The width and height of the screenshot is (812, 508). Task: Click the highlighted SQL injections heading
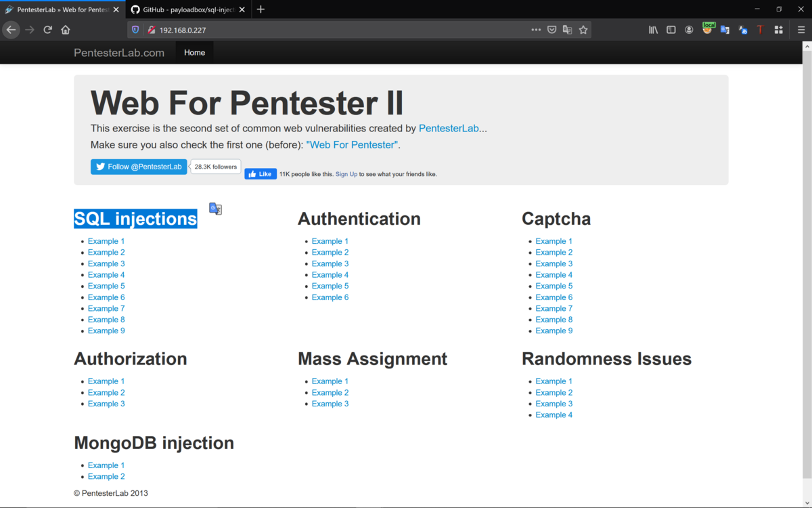click(x=135, y=219)
